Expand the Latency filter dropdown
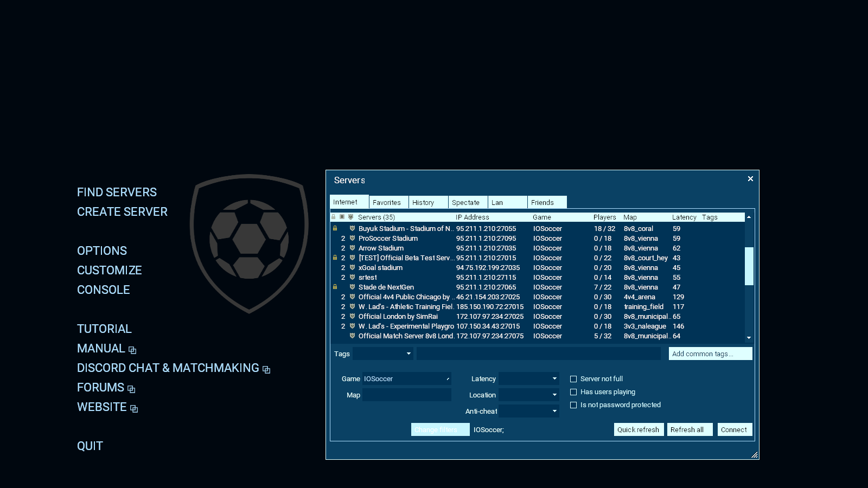This screenshot has height=488, width=868. (x=529, y=378)
